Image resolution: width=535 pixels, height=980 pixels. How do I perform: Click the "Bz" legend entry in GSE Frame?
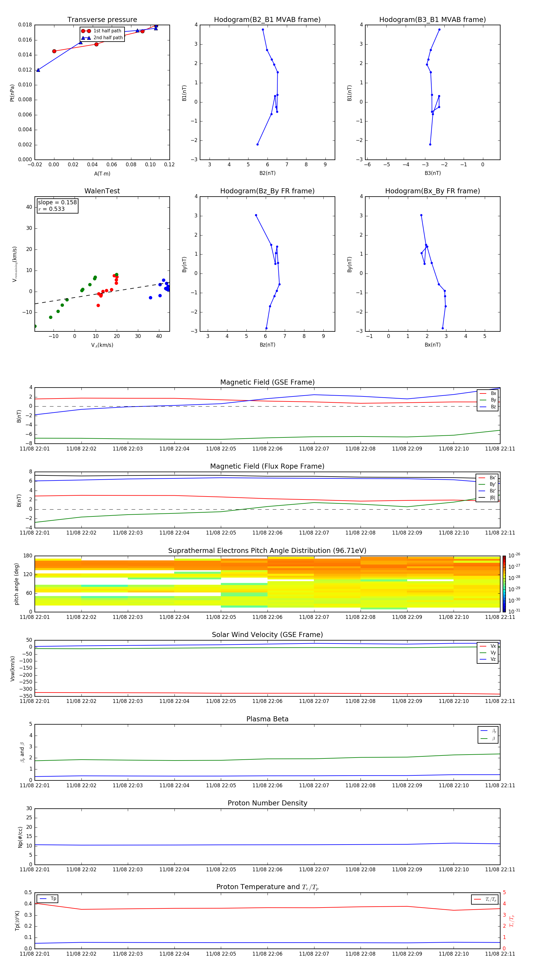coord(488,407)
